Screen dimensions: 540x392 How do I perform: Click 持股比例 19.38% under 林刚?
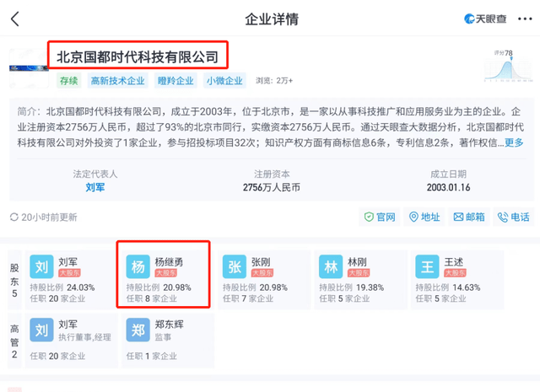(351, 287)
